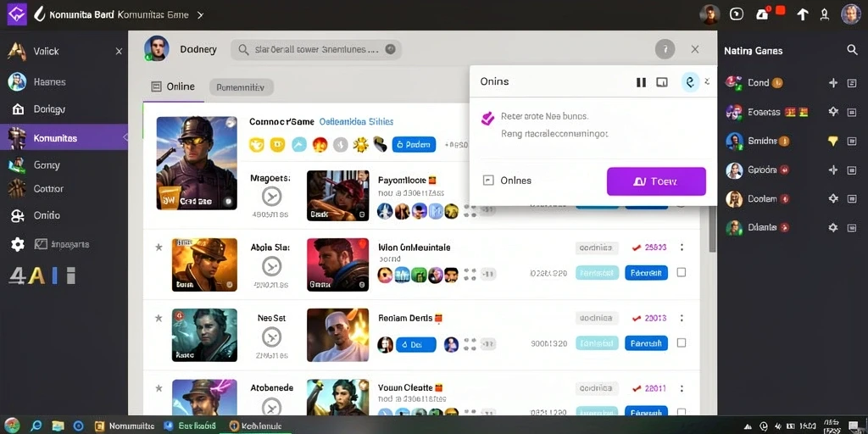Click the gear icon next to Eoseras
Image resolution: width=868 pixels, height=434 pixels.
tap(832, 112)
